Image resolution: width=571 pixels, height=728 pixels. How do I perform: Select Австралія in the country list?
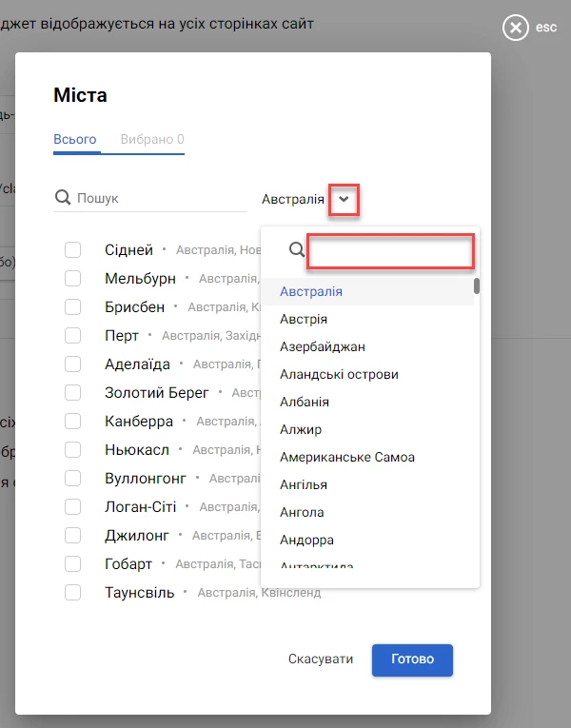pos(367,291)
